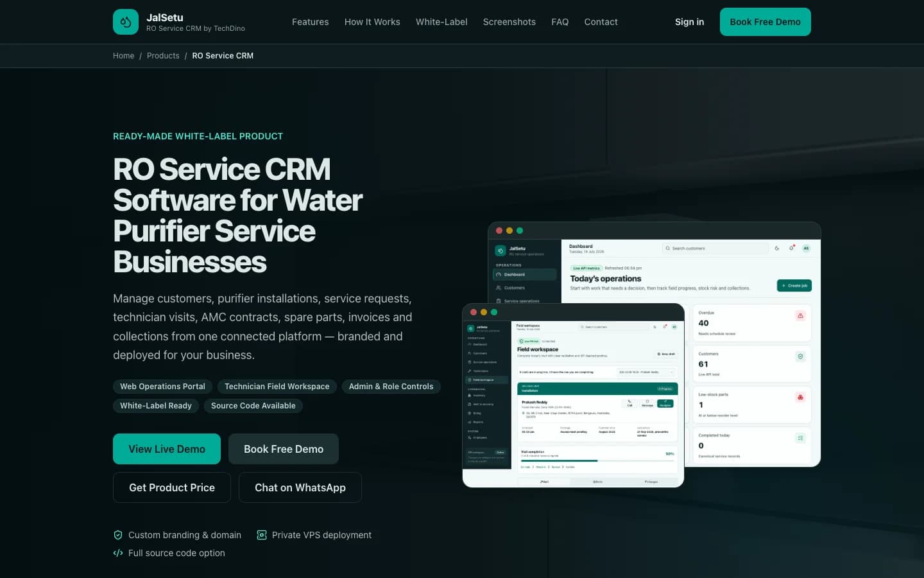Click the Today's operations heading in the Dashboard mockup

[x=606, y=279]
